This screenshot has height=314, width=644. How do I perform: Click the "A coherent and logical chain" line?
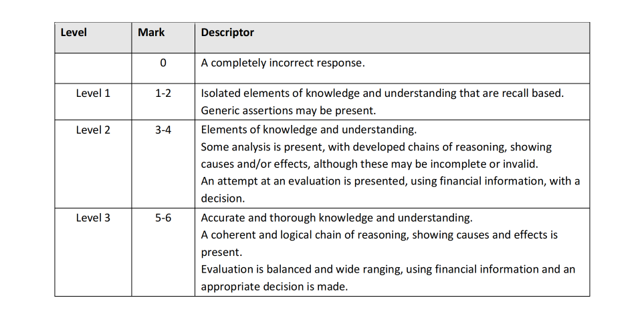pos(379,235)
